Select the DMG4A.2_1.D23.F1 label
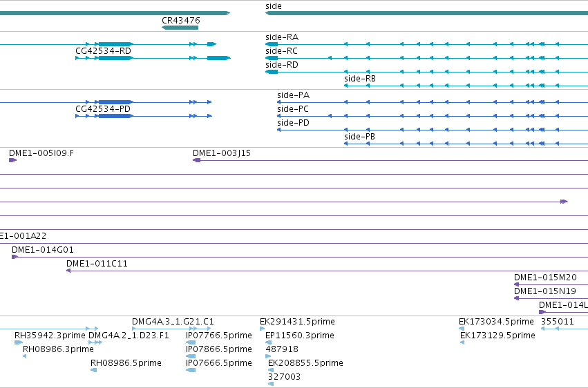588x388 pixels. tap(129, 336)
